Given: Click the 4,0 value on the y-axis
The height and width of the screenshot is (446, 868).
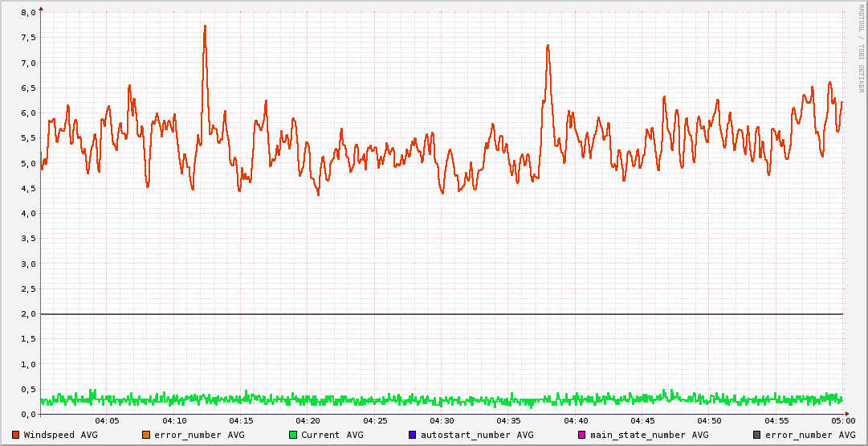Looking at the screenshot, I should coord(27,214).
